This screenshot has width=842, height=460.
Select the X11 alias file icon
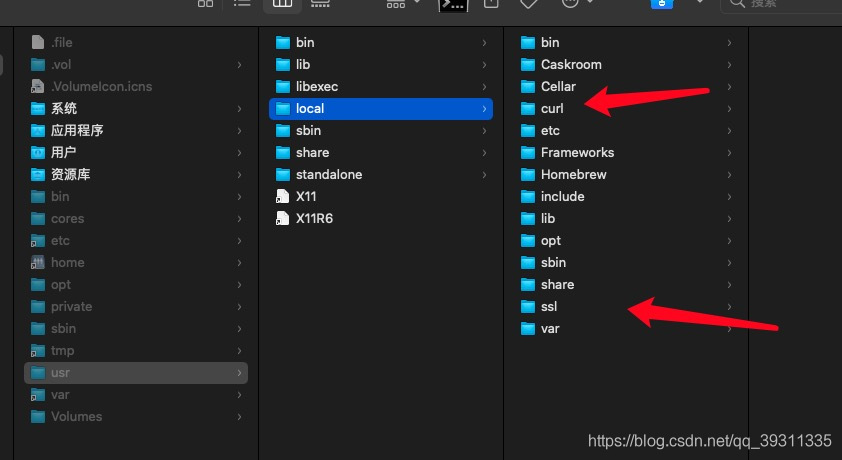pos(282,196)
